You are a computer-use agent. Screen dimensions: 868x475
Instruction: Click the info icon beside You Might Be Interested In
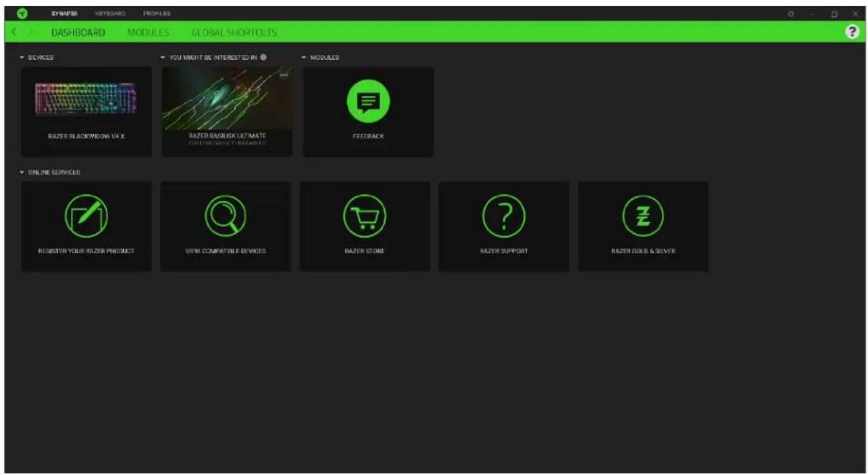click(263, 57)
